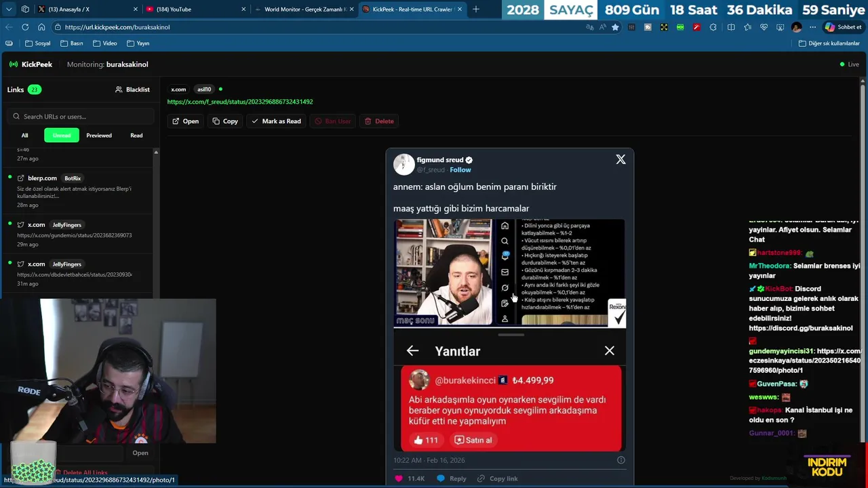This screenshot has height=488, width=868.
Task: Click the X logo on the tweet embed
Action: tap(620, 159)
